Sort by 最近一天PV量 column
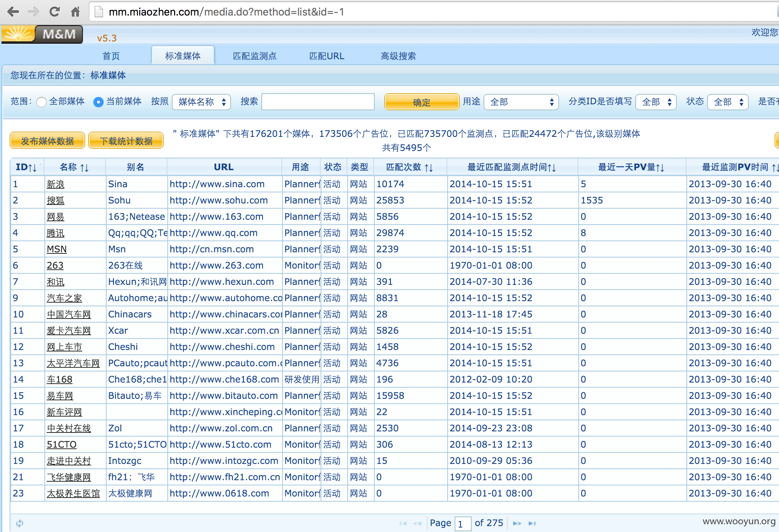Viewport: 779px width, 532px height. [632, 167]
